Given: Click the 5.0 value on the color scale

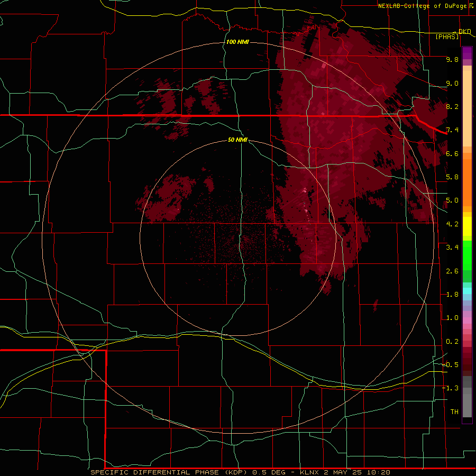Looking at the screenshot, I should pos(452,200).
